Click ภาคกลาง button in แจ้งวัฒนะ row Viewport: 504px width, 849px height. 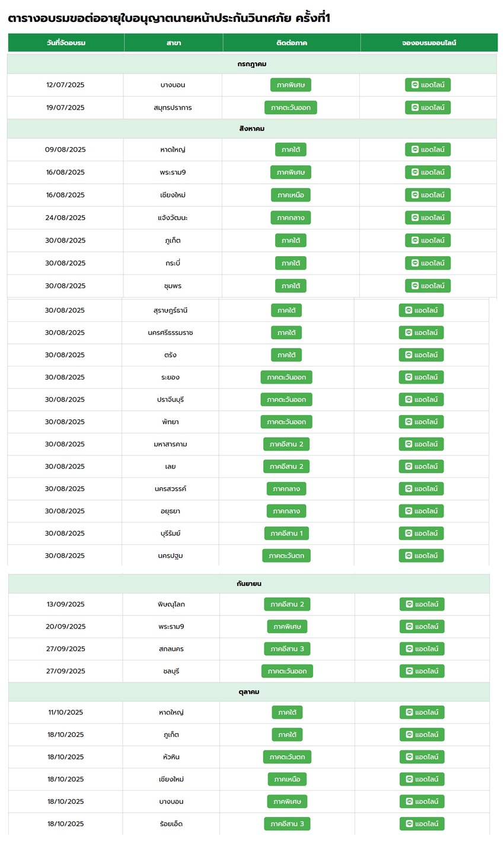291,218
